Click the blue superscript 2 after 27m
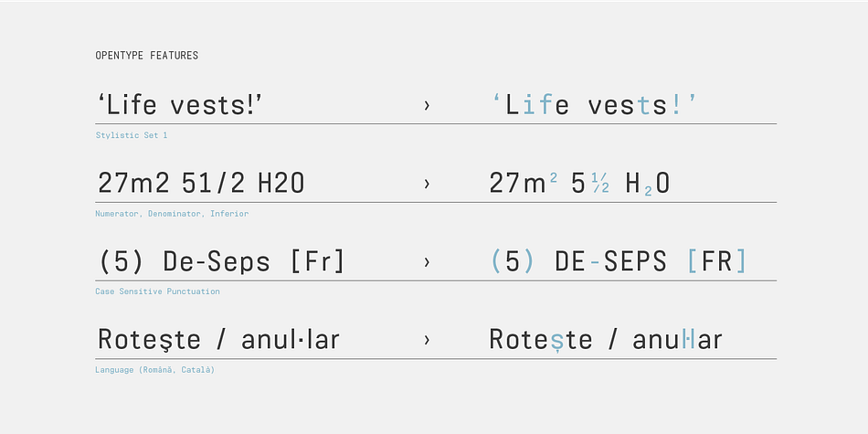This screenshot has height=434, width=868. tap(554, 178)
